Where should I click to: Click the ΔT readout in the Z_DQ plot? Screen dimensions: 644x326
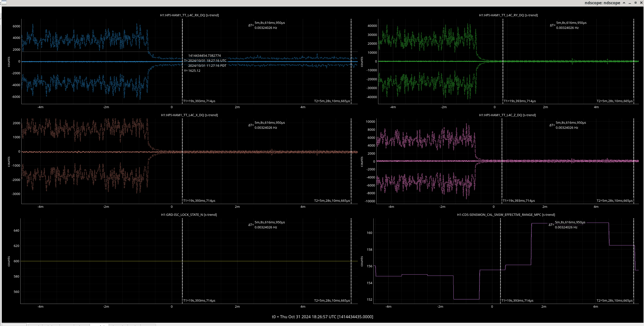568,125
